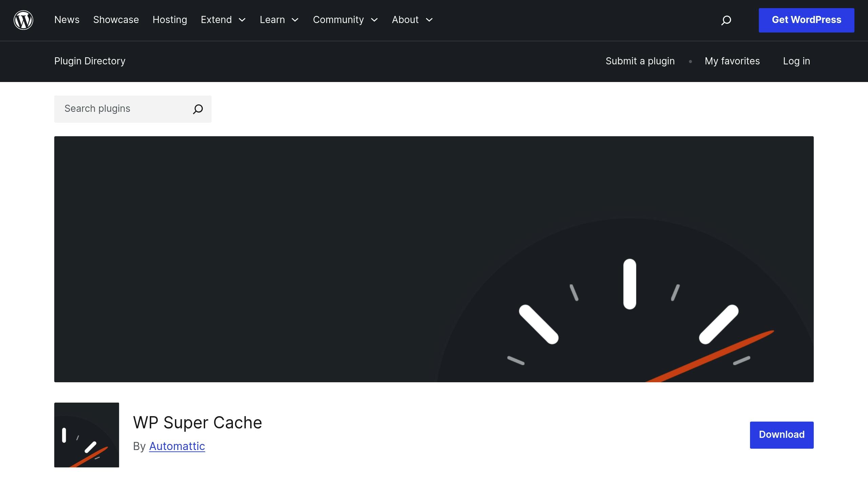Open the Extend menu item
The width and height of the screenshot is (868, 488).
coord(216,20)
